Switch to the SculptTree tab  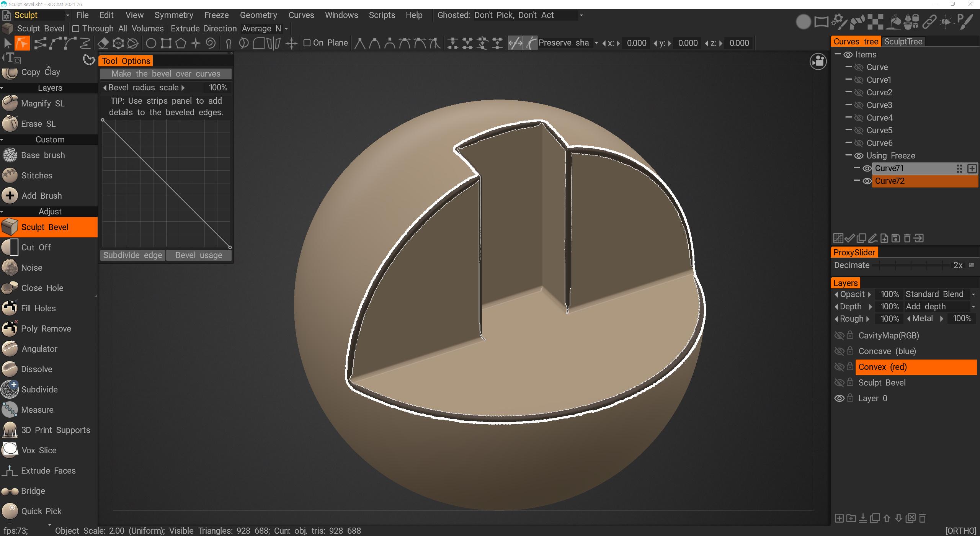click(x=903, y=41)
